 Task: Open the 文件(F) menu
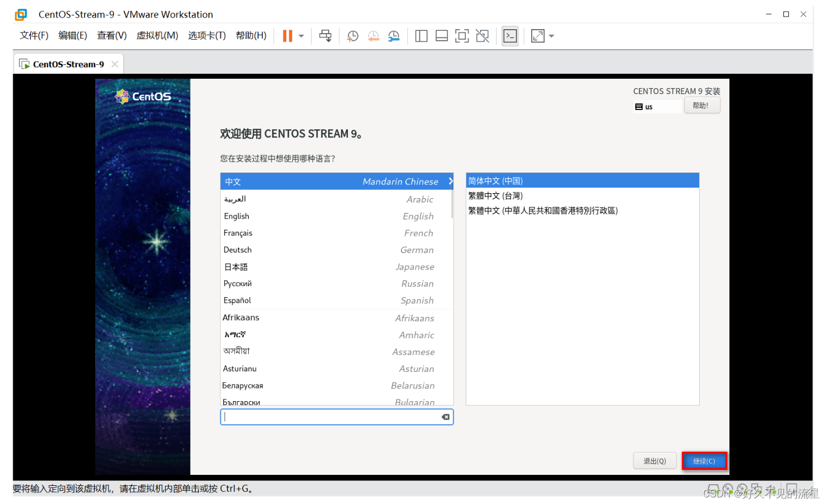pyautogui.click(x=34, y=36)
